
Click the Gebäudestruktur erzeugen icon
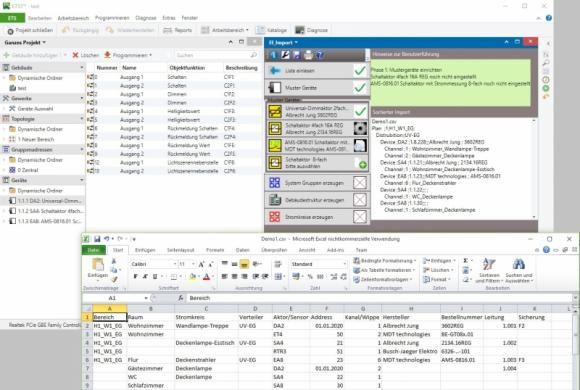coord(274,200)
